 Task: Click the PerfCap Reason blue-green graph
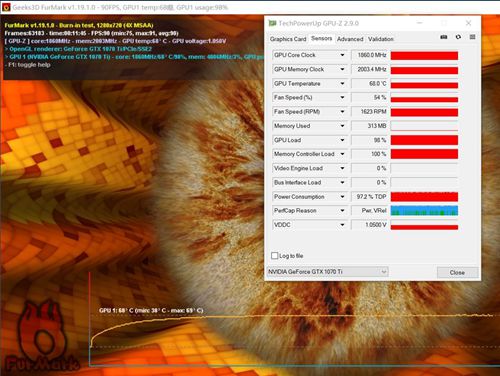(x=424, y=211)
